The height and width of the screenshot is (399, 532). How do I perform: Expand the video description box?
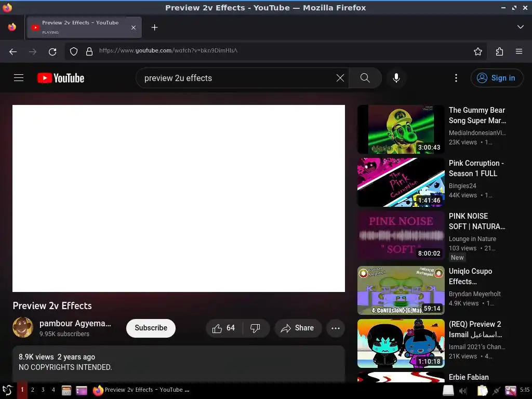(x=179, y=364)
